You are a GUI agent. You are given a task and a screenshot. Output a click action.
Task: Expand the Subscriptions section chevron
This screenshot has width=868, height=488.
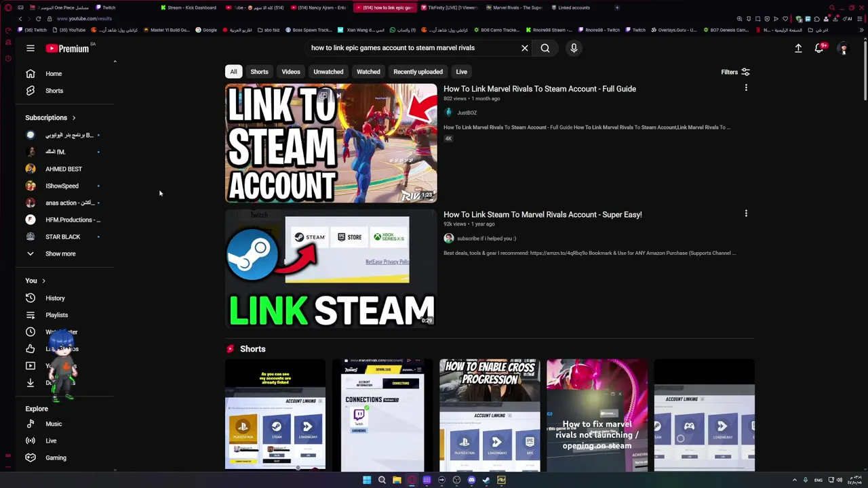click(x=74, y=118)
